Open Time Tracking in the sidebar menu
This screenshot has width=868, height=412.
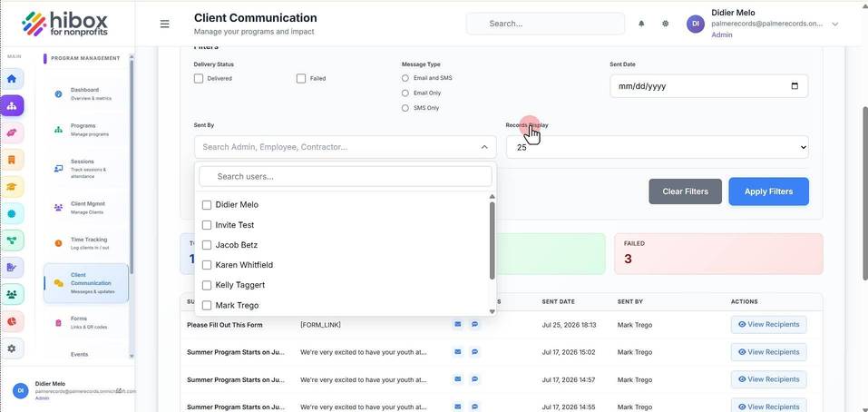[x=86, y=243]
